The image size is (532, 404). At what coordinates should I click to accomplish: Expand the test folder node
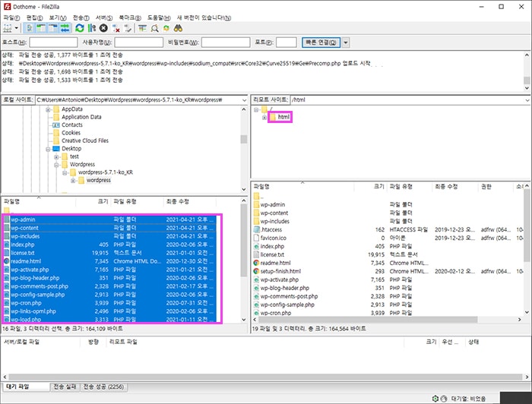56,156
